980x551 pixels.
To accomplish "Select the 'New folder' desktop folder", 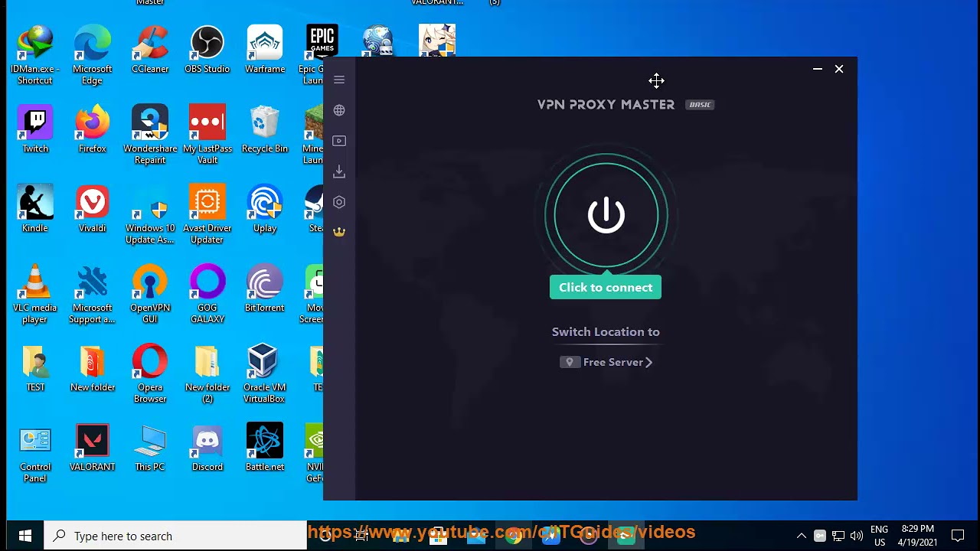I will [x=93, y=368].
